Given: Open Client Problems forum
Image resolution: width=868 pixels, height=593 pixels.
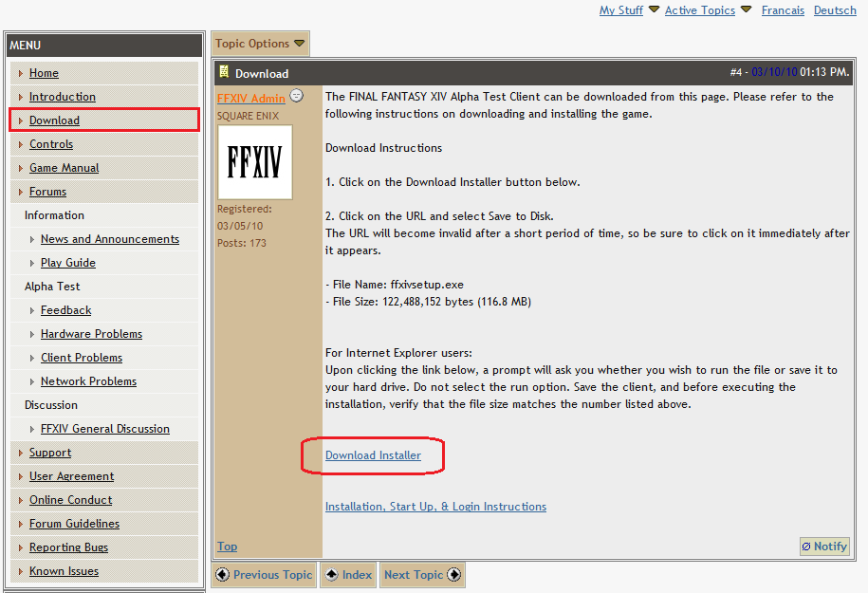Looking at the screenshot, I should (82, 359).
